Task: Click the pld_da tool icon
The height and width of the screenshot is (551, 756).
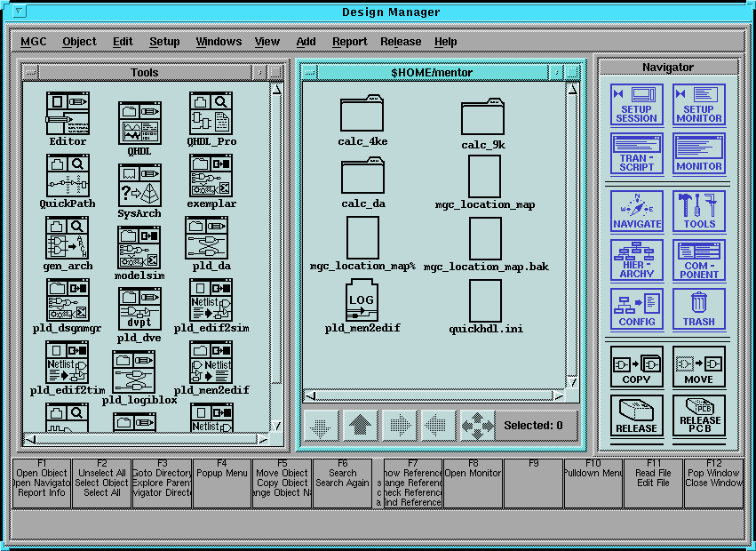Action: pos(207,238)
